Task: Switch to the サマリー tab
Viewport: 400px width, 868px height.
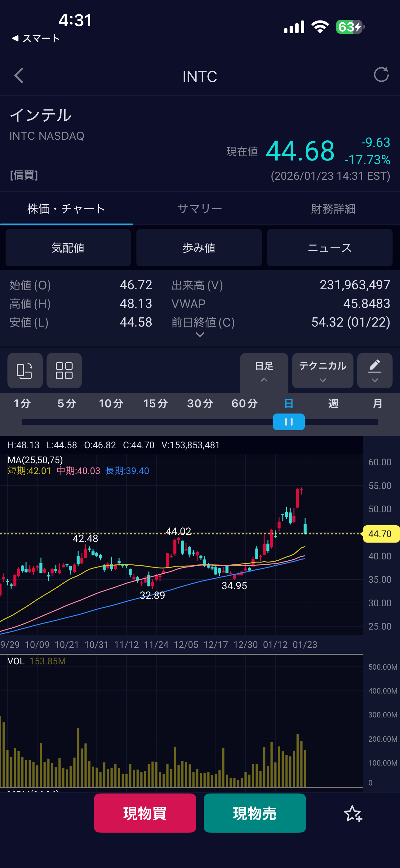Action: click(200, 209)
